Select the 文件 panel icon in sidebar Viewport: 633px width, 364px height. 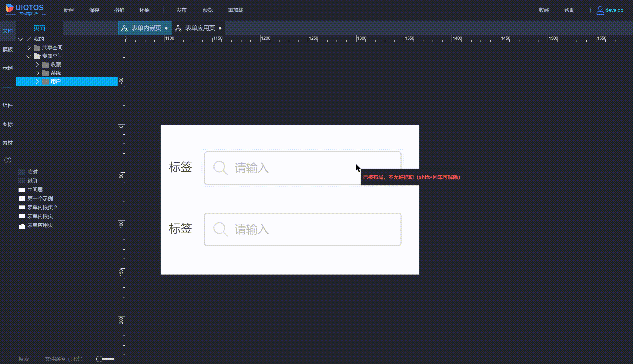tap(8, 31)
